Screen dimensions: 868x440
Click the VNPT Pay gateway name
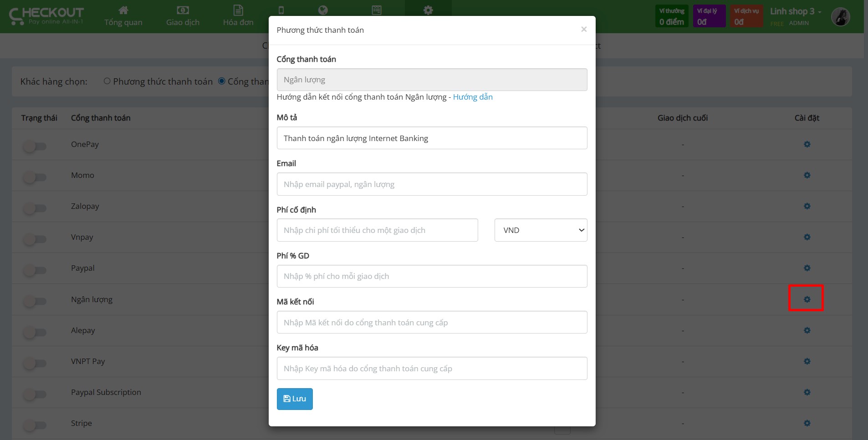tap(88, 361)
